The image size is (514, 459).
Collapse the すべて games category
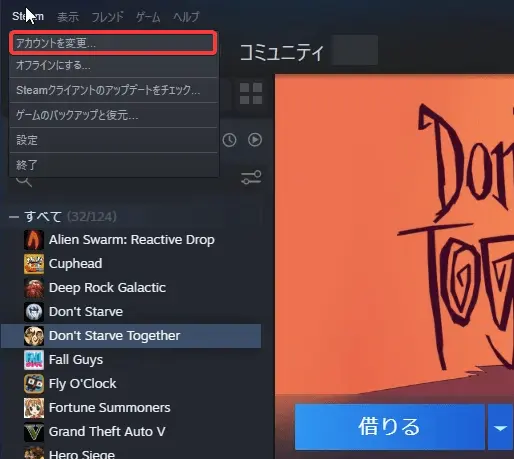(14, 217)
